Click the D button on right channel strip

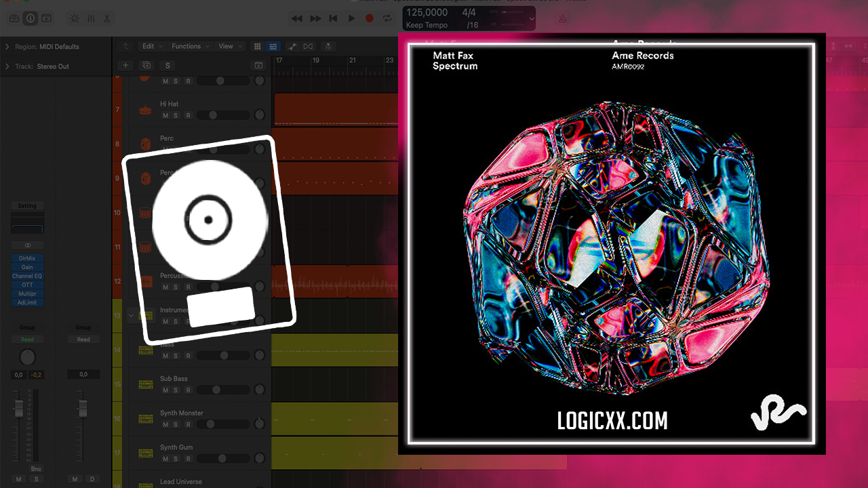click(92, 479)
